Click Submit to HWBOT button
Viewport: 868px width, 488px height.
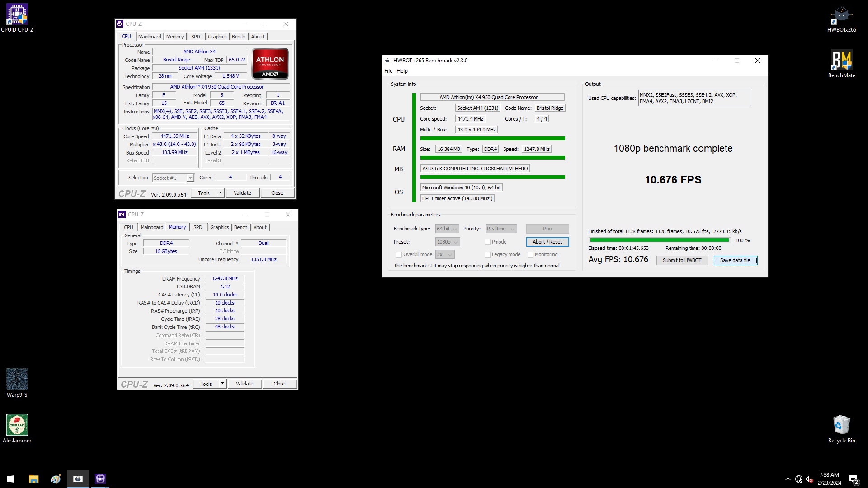pos(682,261)
